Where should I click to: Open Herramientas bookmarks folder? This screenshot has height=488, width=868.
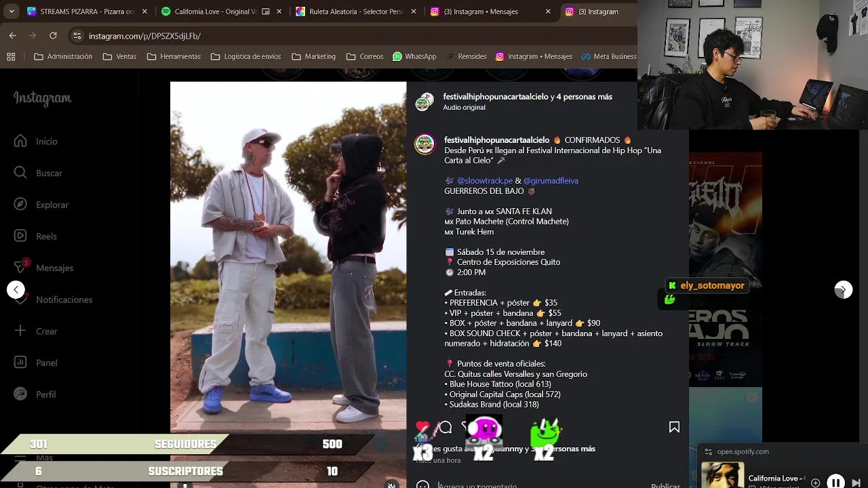point(174,56)
